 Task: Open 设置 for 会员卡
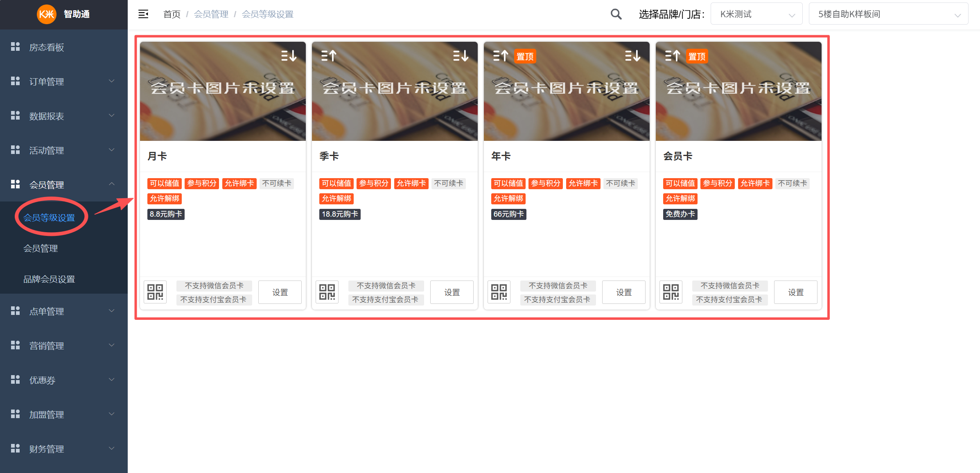[x=796, y=292]
